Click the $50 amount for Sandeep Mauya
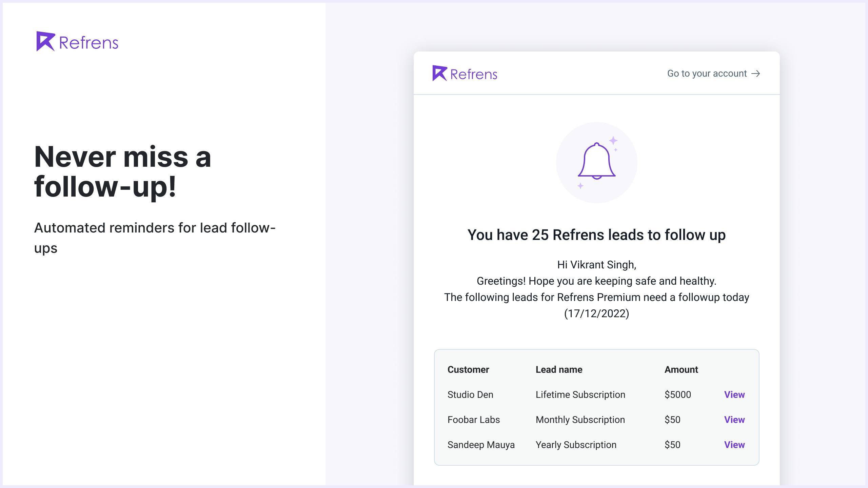868x488 pixels. (672, 445)
